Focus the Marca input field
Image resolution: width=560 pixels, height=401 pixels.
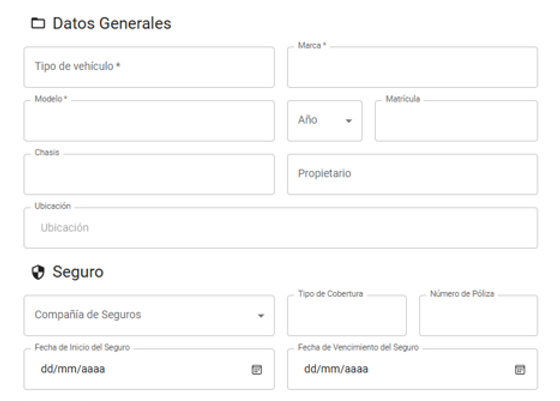pos(412,67)
